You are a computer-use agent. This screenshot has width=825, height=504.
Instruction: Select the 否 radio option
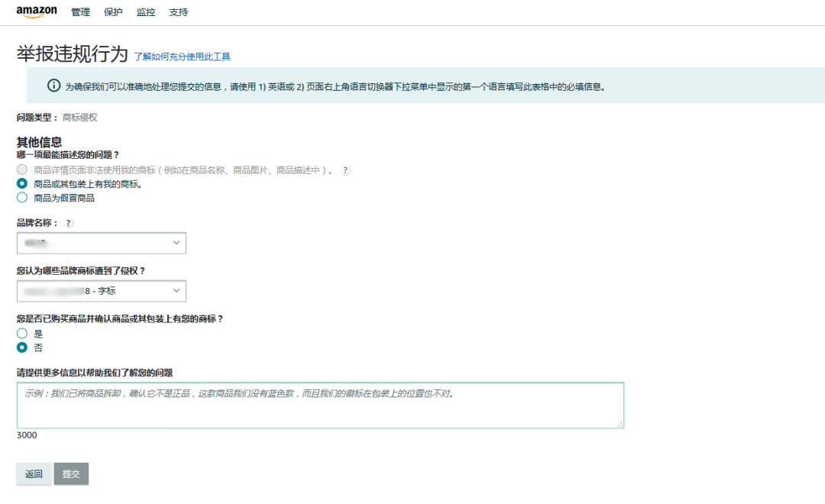(x=21, y=347)
